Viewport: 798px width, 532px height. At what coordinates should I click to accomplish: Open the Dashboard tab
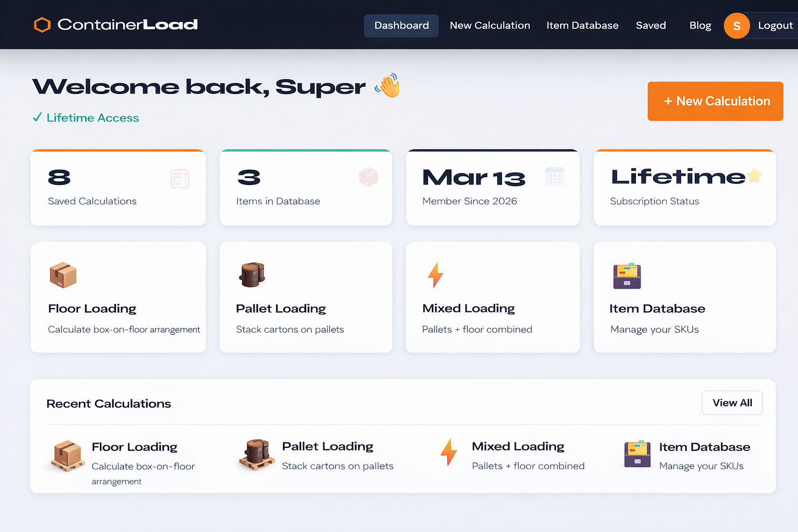click(401, 25)
